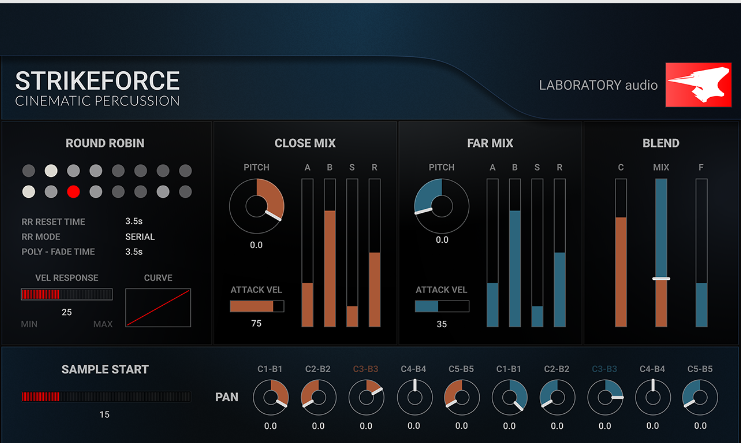
Task: Select the blue highlighted C3-B3 range label
Action: (x=604, y=369)
